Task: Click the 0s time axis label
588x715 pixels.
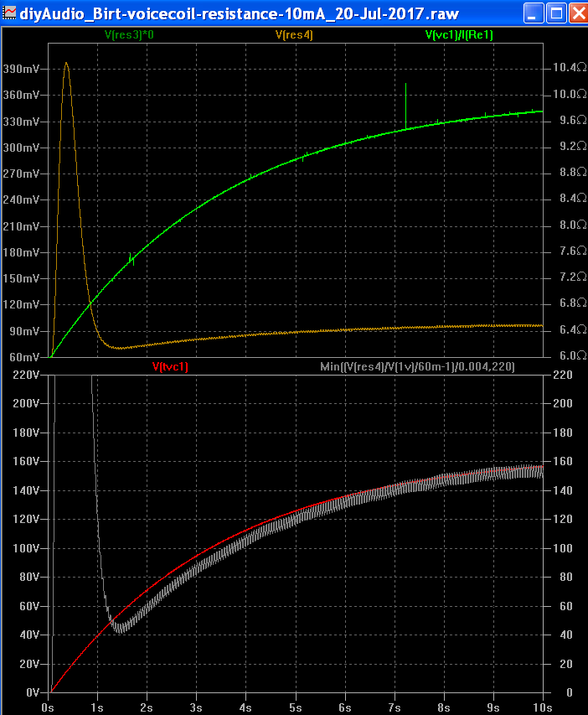Action: pos(48,707)
